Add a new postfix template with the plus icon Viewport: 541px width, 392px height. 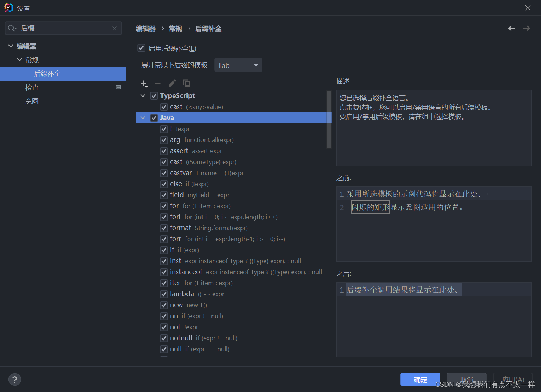(x=144, y=83)
